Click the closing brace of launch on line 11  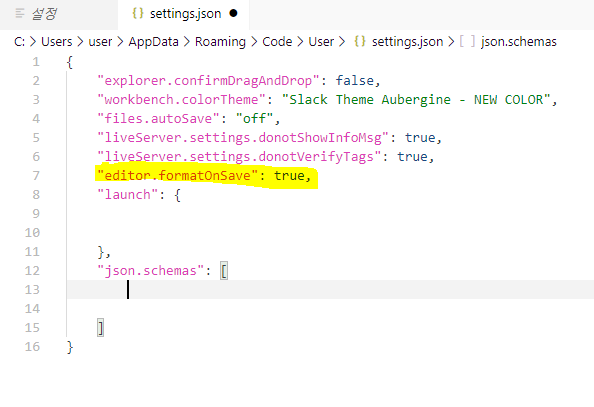pyautogui.click(x=101, y=252)
